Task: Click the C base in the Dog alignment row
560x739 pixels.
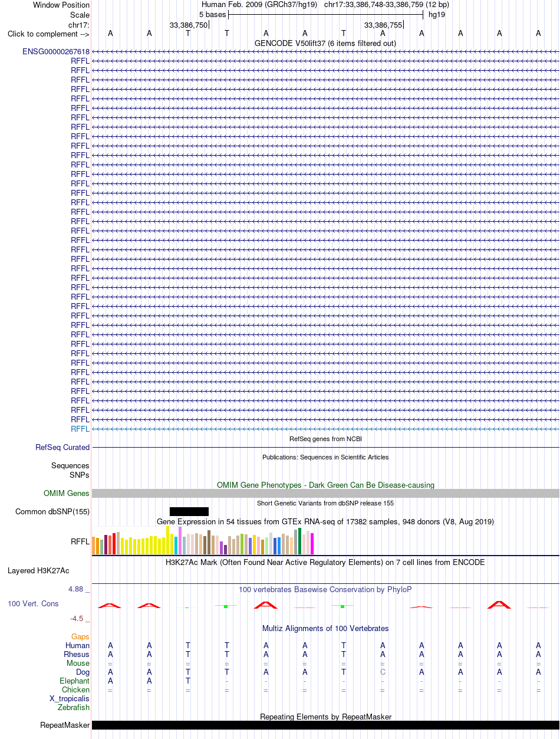Action: tap(383, 672)
